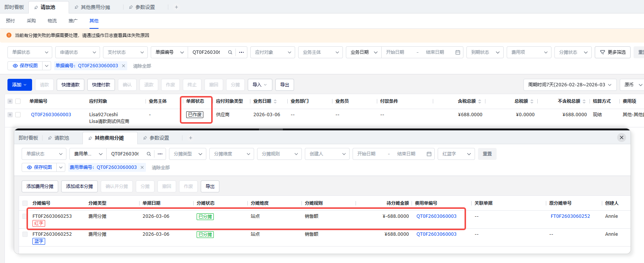Open the calendar icon in popup date range
The width and height of the screenshot is (644, 263).
click(x=429, y=154)
